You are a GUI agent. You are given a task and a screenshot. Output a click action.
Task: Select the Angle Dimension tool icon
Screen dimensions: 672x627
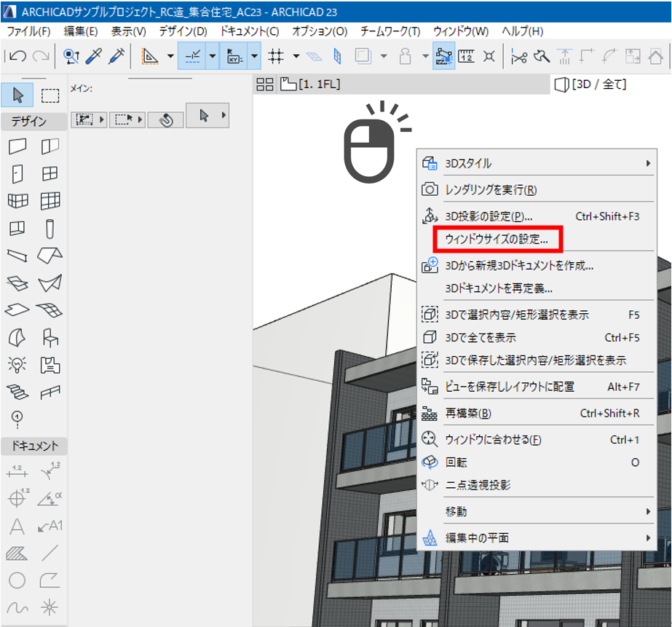point(50,498)
